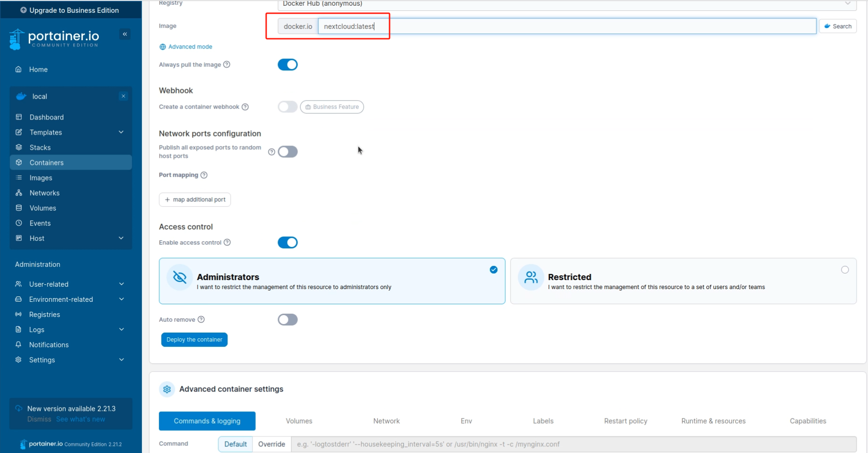Open the Labels tab
This screenshot has height=453, width=868.
click(x=543, y=421)
